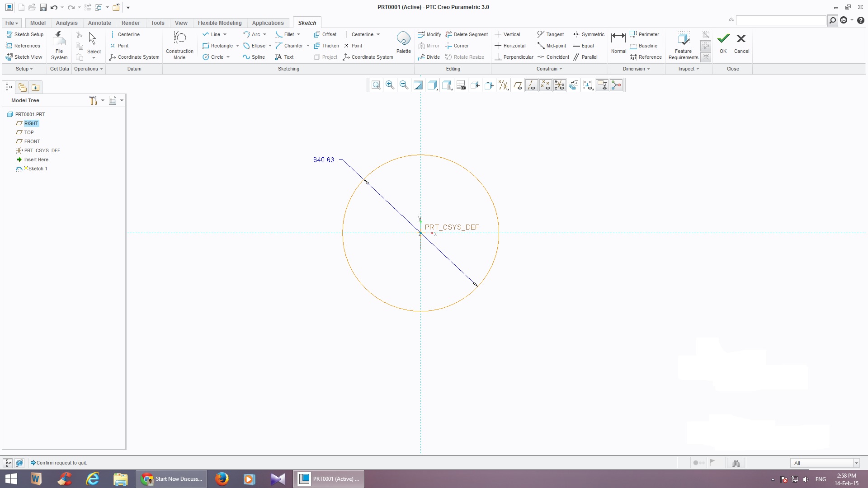Click the Refit zoom icon

pyautogui.click(x=376, y=85)
